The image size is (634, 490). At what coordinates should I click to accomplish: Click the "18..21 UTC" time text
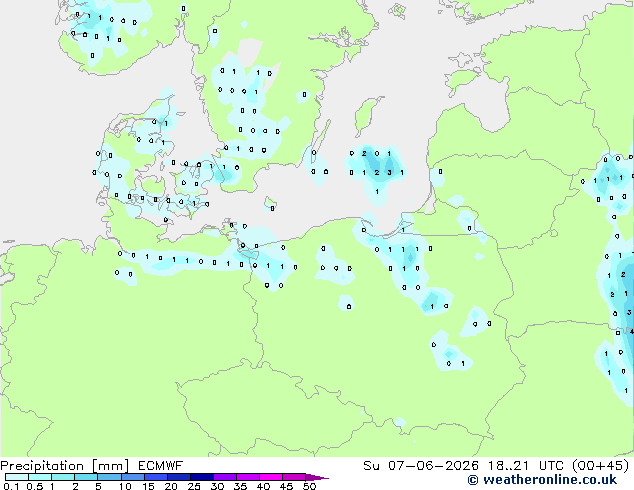(x=526, y=466)
